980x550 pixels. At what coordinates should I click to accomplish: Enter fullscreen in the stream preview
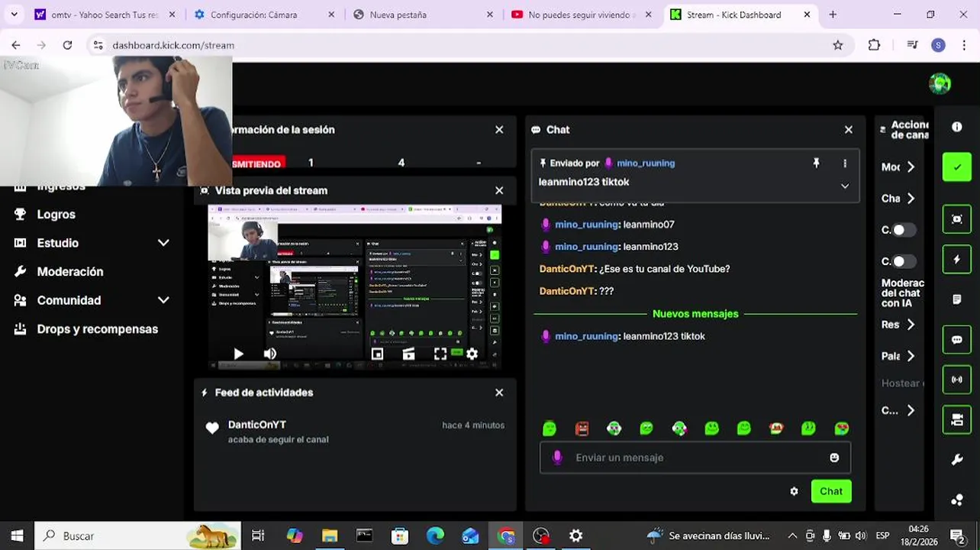click(440, 354)
